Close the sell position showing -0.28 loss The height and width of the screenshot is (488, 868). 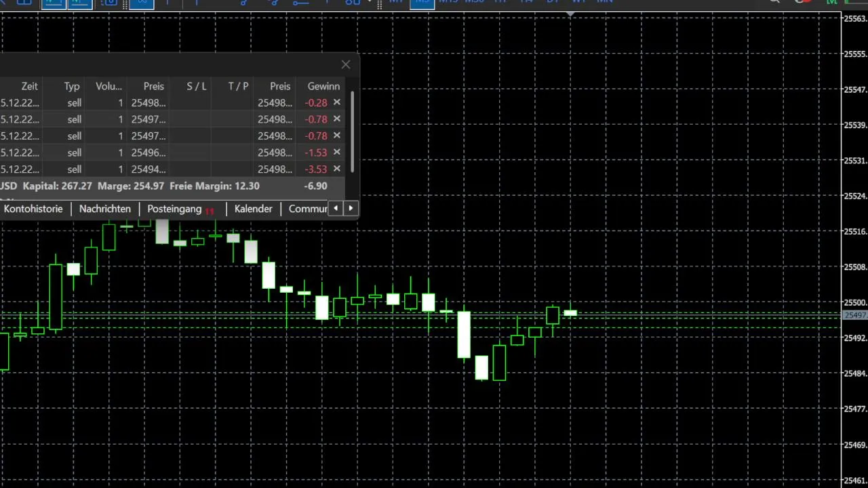[x=336, y=102]
